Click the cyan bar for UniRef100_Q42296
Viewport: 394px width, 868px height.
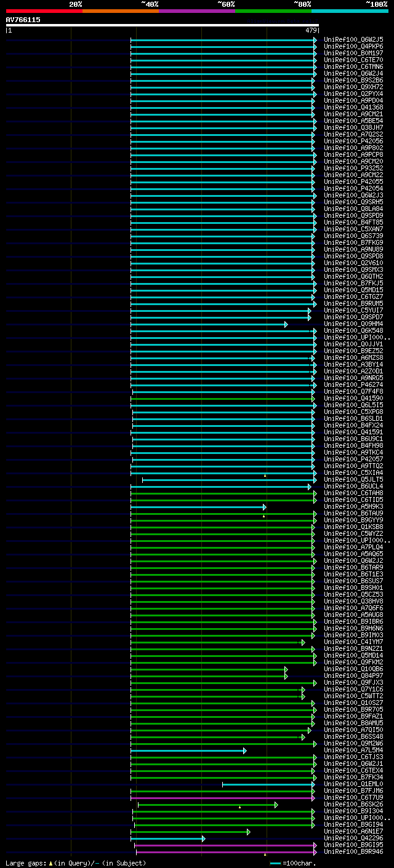point(167,838)
